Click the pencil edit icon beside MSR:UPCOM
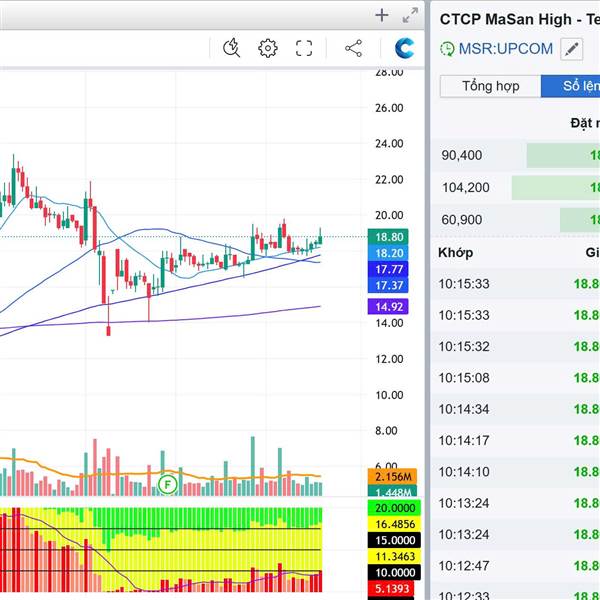The image size is (600, 600). coord(571,49)
